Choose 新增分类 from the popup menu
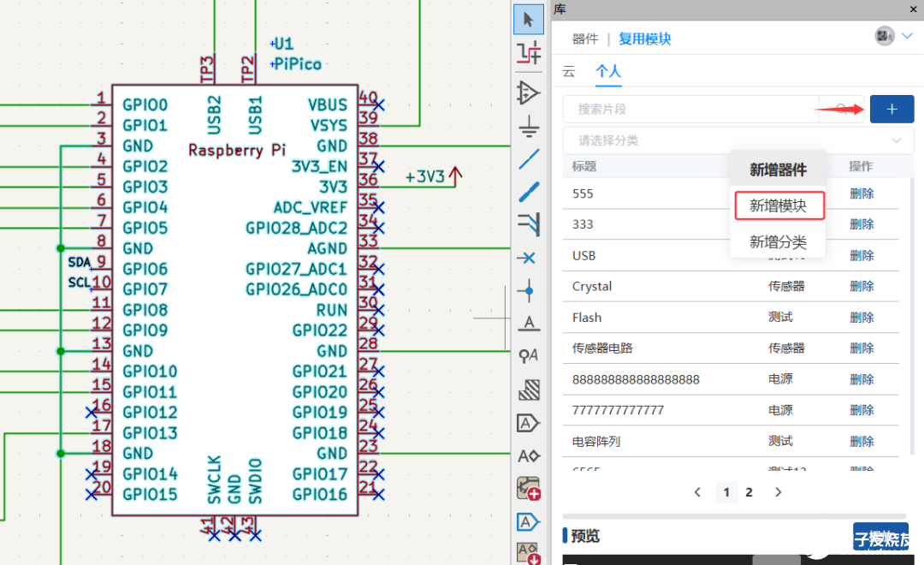Viewport: 924px width, 565px height. point(778,241)
